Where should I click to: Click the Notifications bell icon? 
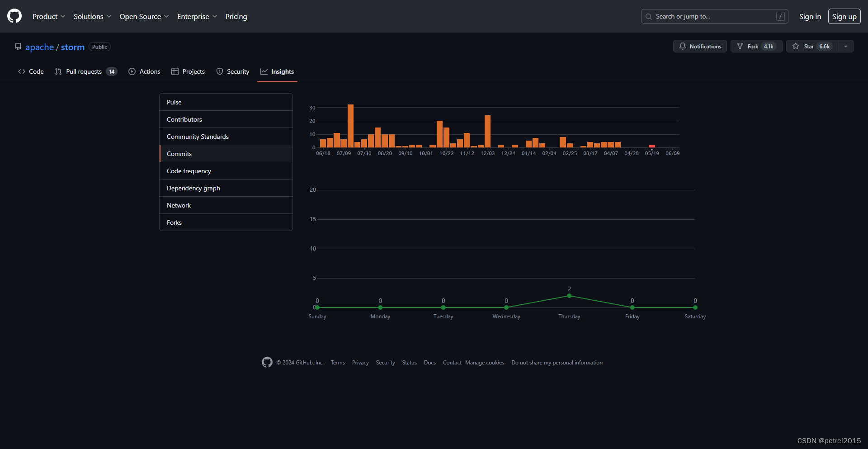(x=683, y=46)
